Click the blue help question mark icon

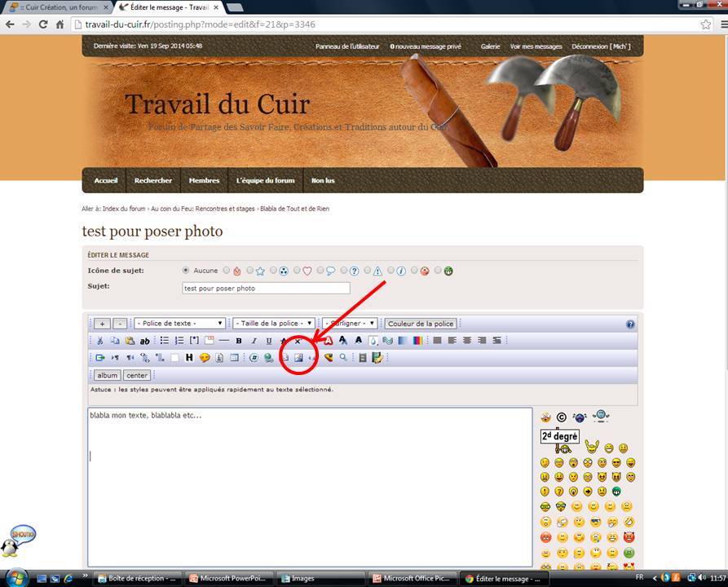coord(630,324)
